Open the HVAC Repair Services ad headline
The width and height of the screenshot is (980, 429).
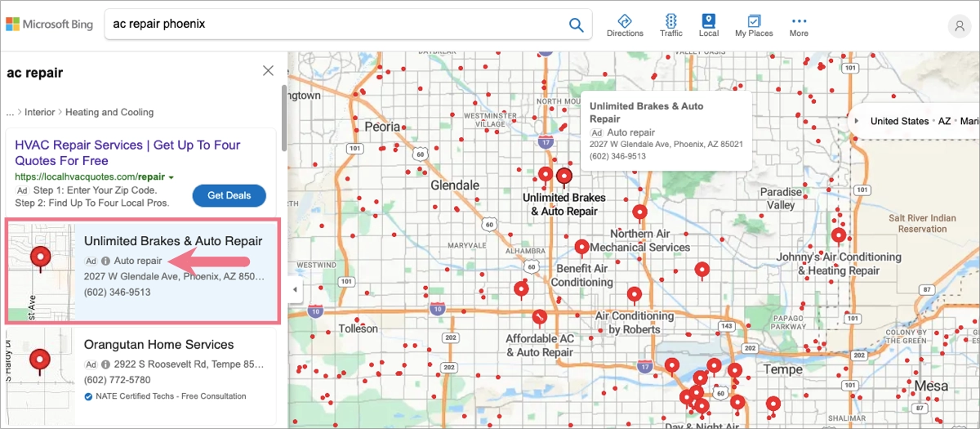point(127,153)
